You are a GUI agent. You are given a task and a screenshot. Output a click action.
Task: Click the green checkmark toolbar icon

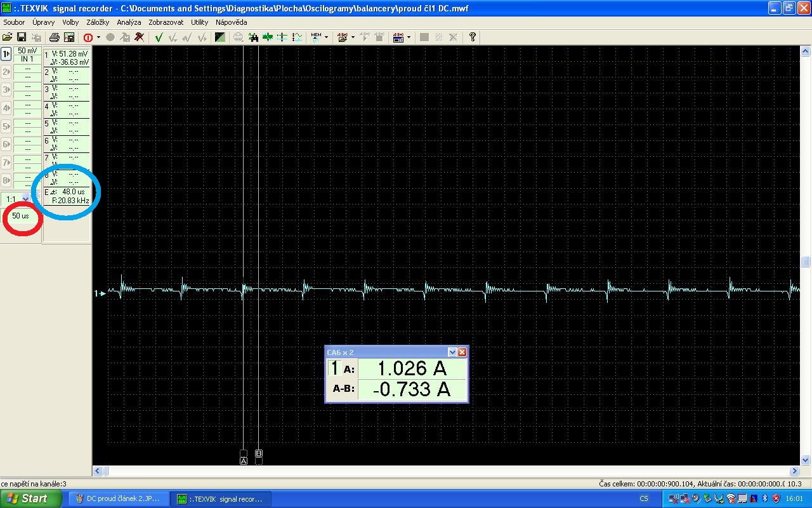pyautogui.click(x=159, y=37)
